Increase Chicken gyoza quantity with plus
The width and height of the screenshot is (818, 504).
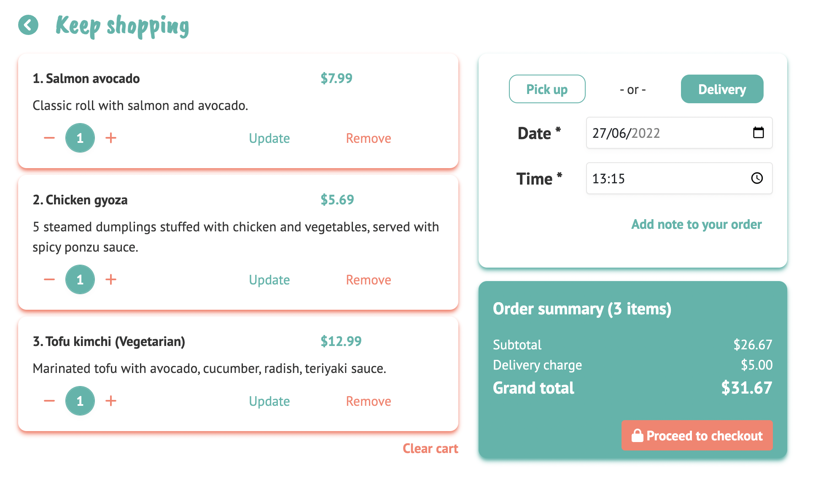[x=111, y=279]
